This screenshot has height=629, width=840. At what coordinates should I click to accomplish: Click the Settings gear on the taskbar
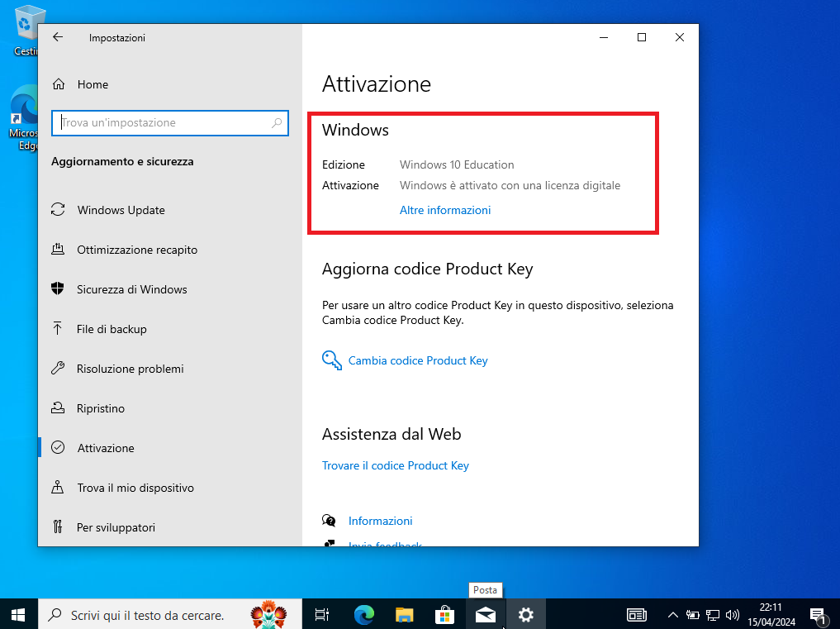click(526, 614)
